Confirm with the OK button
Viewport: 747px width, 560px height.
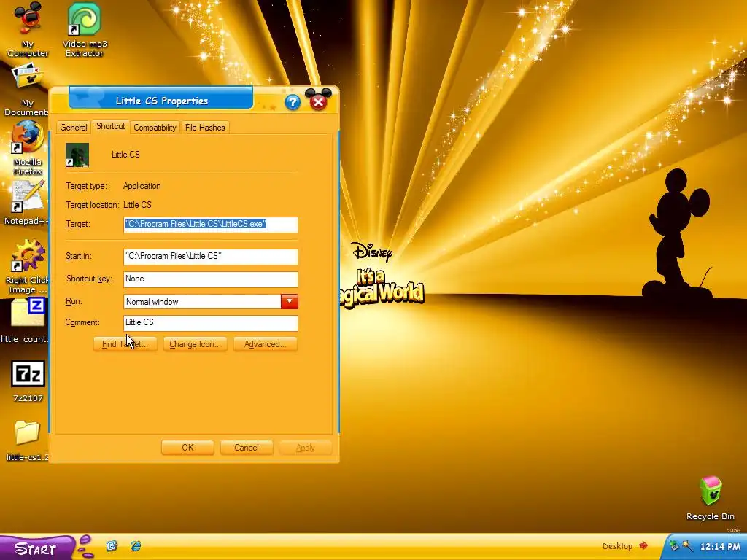(x=187, y=448)
